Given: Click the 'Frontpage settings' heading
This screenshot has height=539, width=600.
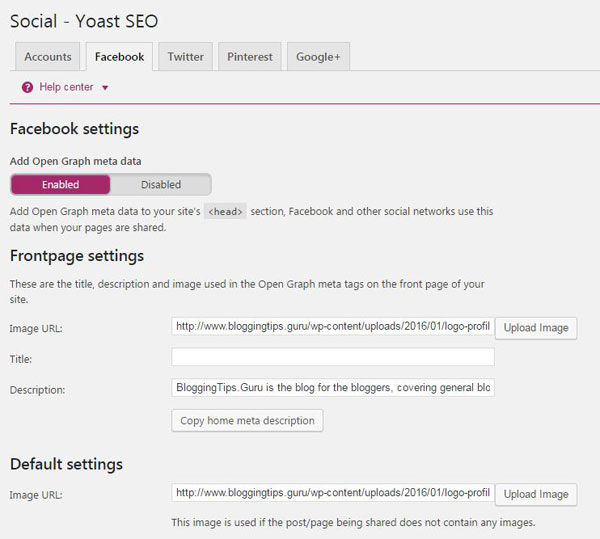Looking at the screenshot, I should click(x=77, y=256).
